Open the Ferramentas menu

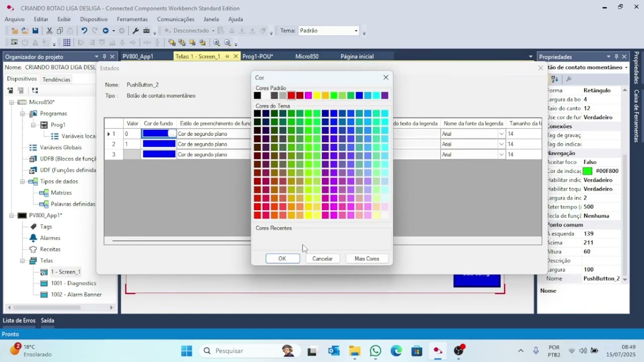point(132,19)
